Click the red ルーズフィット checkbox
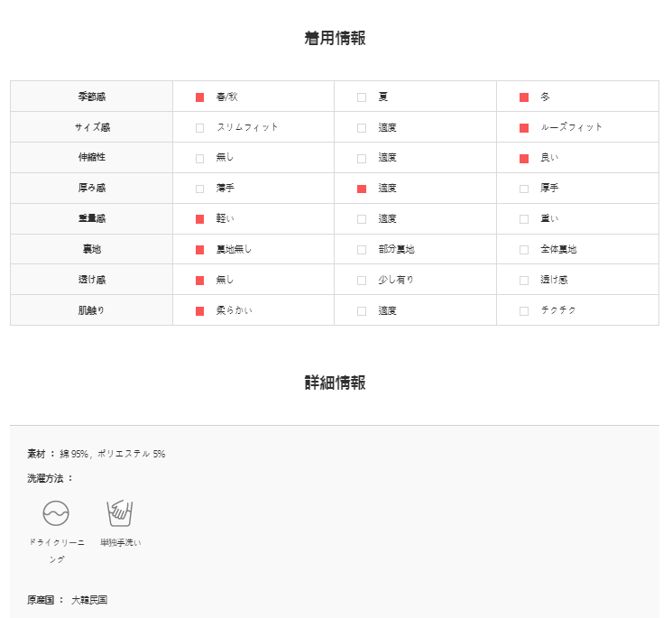Screen dimensions: 672x618 coord(524,128)
